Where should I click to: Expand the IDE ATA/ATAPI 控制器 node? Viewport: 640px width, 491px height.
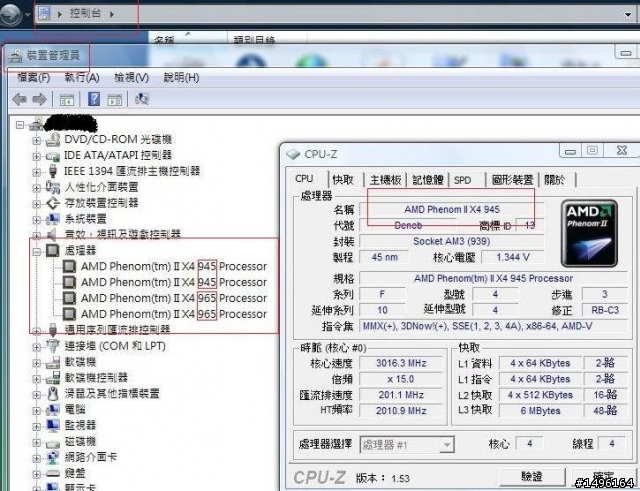click(36, 156)
